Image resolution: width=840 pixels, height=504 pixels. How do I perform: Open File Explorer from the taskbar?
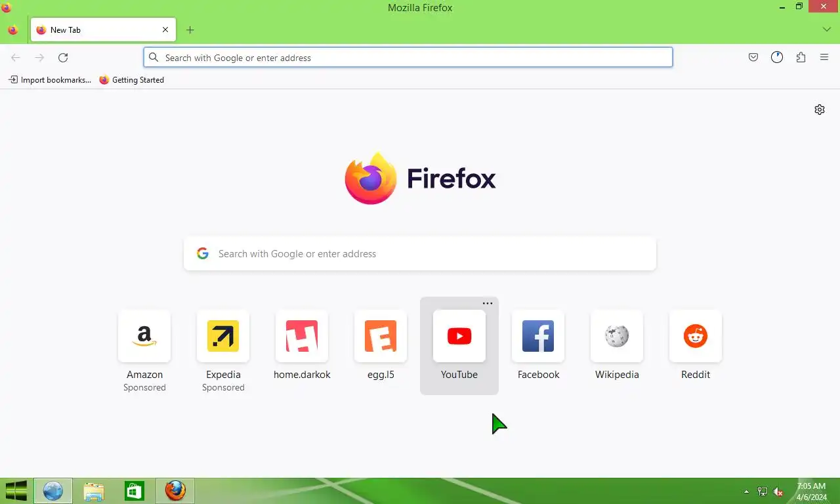pyautogui.click(x=94, y=491)
